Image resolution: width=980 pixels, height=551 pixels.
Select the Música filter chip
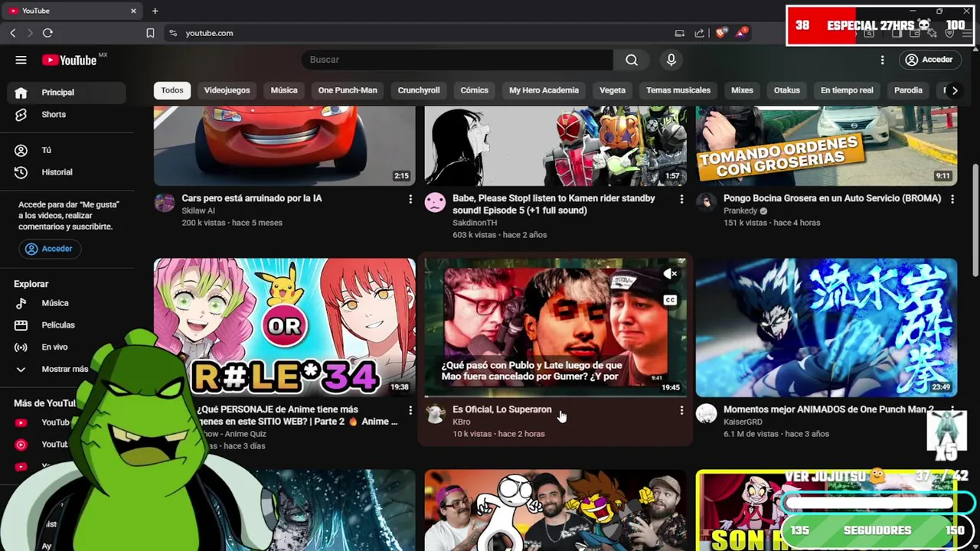(284, 90)
